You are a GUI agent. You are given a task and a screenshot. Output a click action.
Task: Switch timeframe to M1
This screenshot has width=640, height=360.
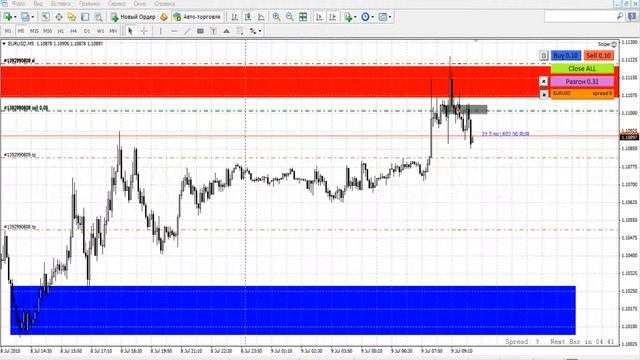tap(8, 31)
